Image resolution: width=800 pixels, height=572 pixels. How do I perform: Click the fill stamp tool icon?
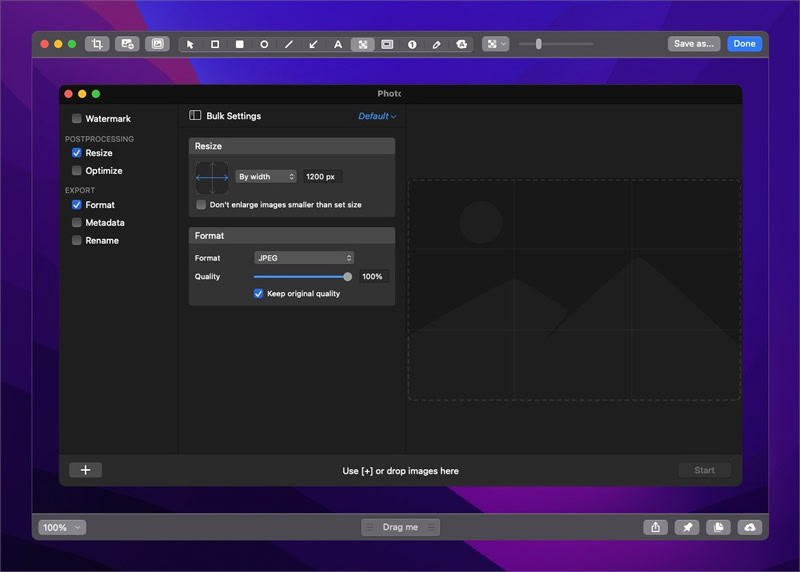(x=461, y=44)
